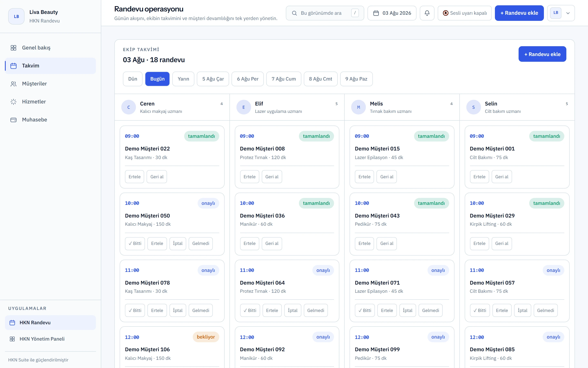Click the muted bell icon in sound alert
The image size is (588, 368).
[445, 13]
